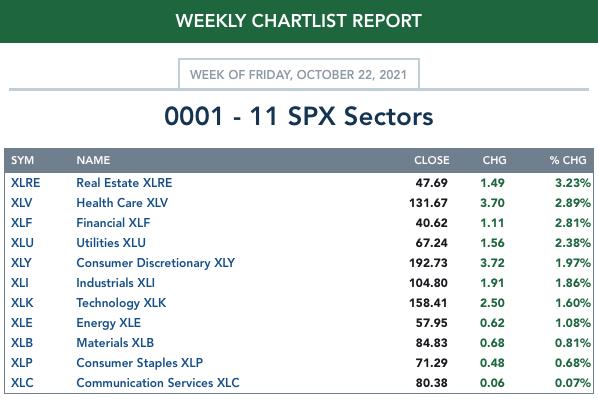598x399 pixels.
Task: Click the CHG column header
Action: point(494,160)
